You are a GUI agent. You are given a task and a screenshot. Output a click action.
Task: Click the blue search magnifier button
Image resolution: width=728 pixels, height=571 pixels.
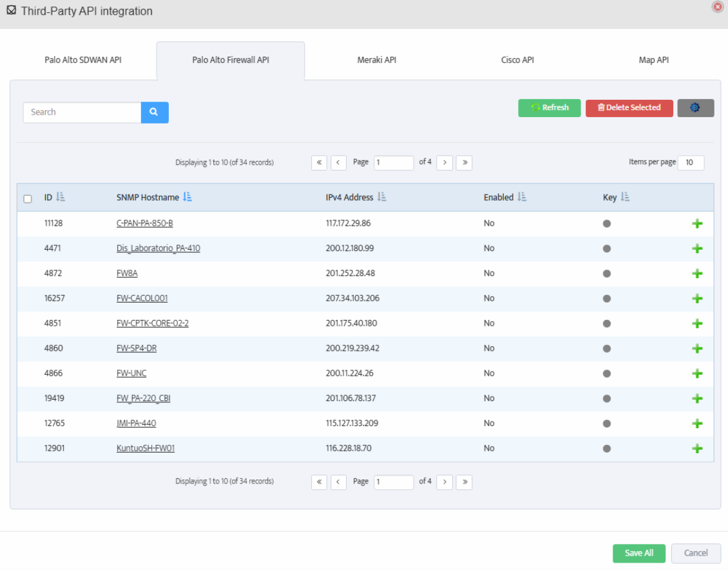(155, 112)
